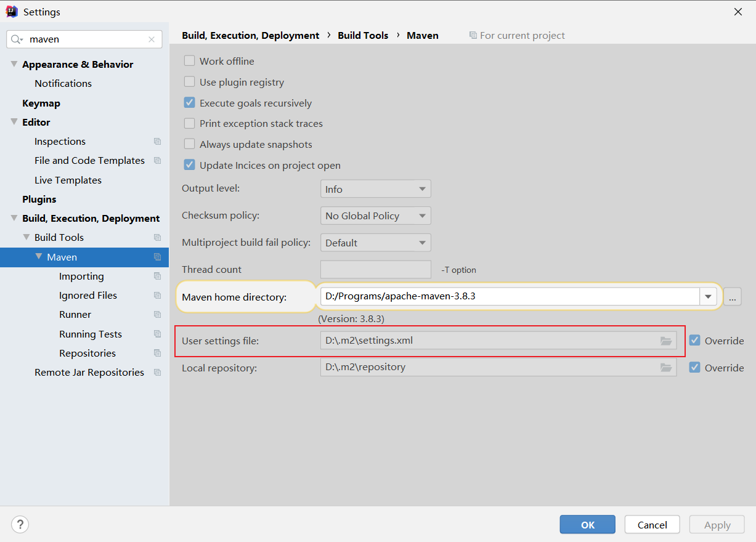756x542 pixels.
Task: Open Ignored Files settings
Action: 88,296
